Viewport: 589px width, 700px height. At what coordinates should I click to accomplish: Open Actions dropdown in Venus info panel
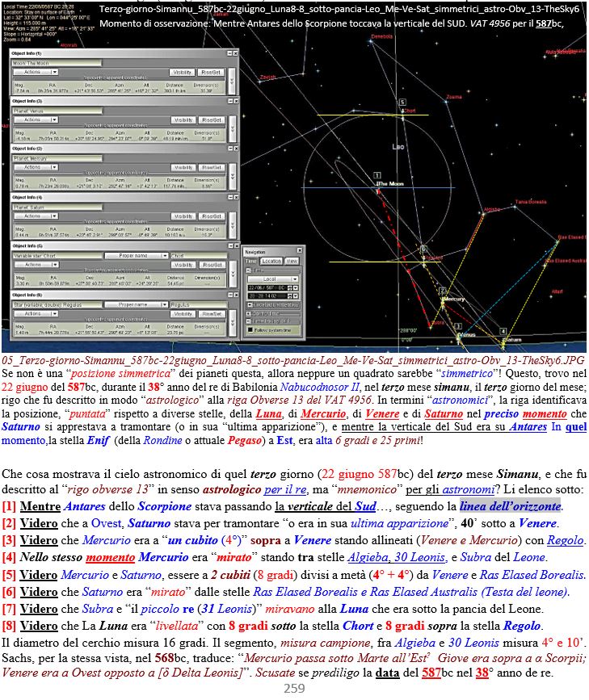pos(36,119)
